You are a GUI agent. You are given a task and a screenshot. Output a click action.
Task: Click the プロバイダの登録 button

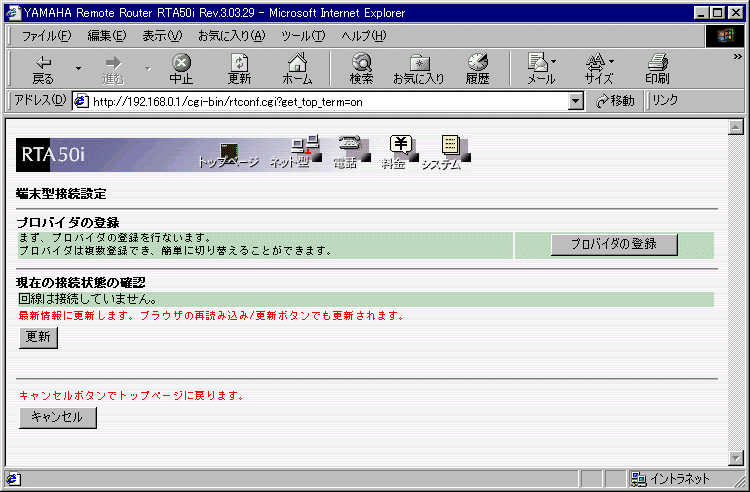614,244
